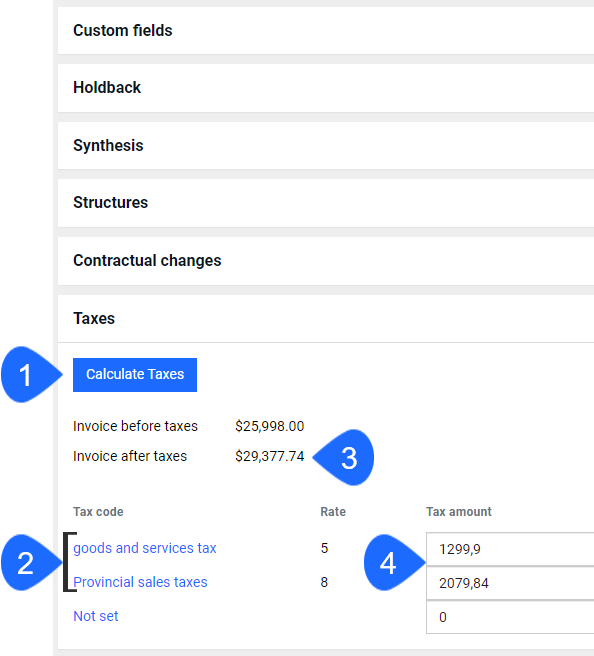The height and width of the screenshot is (656, 594).
Task: Click callout marker number 2
Action: click(x=31, y=562)
